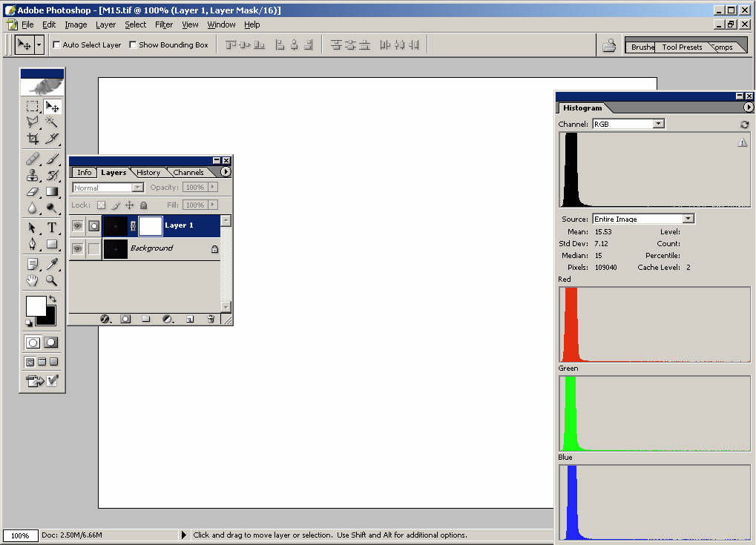Screen dimensions: 756x545
Task: Activate the Hand tool
Action: [33, 280]
